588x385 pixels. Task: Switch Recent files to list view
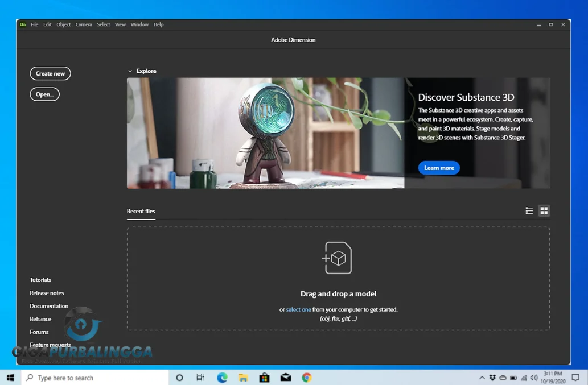click(529, 210)
